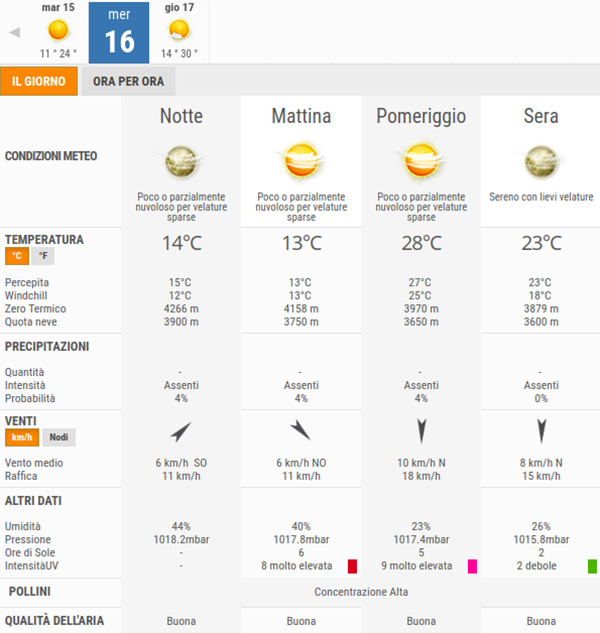Viewport: 600px width, 633px height.
Task: Go back with the left arrow
Action: (x=15, y=32)
